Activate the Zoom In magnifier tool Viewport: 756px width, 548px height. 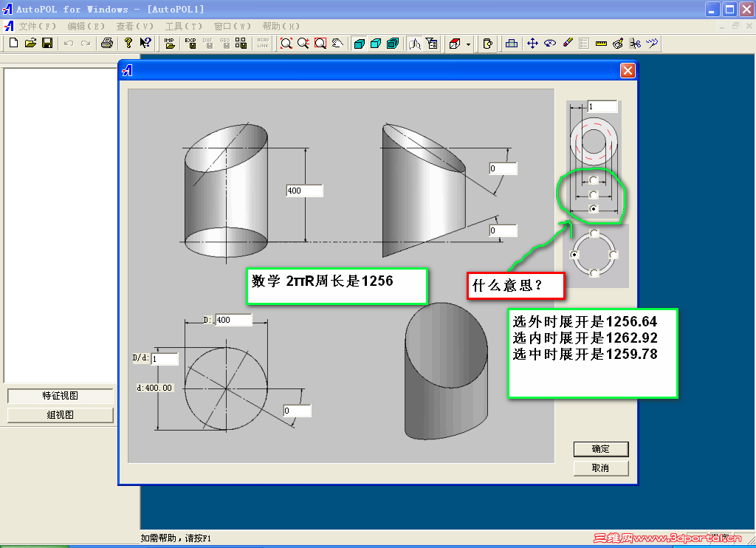tap(303, 43)
